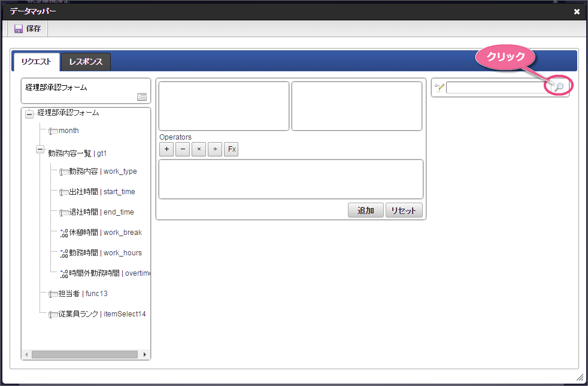Click the expression text area below Operators
588x386 pixels.
click(291, 179)
